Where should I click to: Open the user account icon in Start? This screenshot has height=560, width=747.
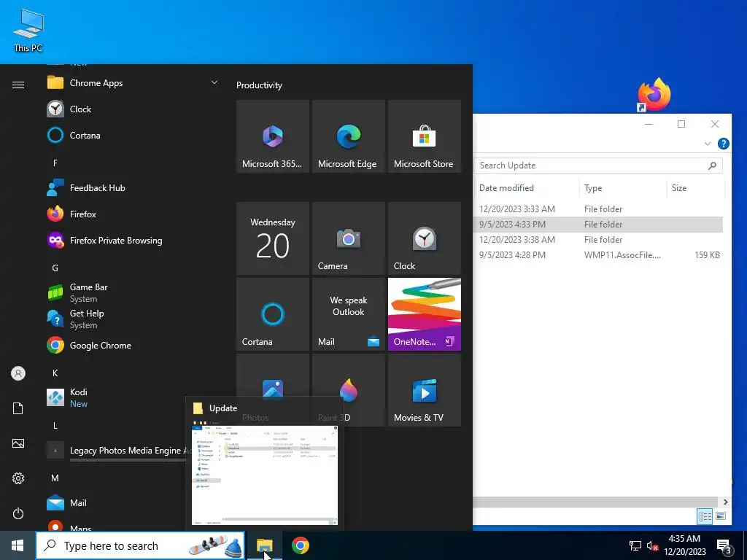[x=18, y=373]
